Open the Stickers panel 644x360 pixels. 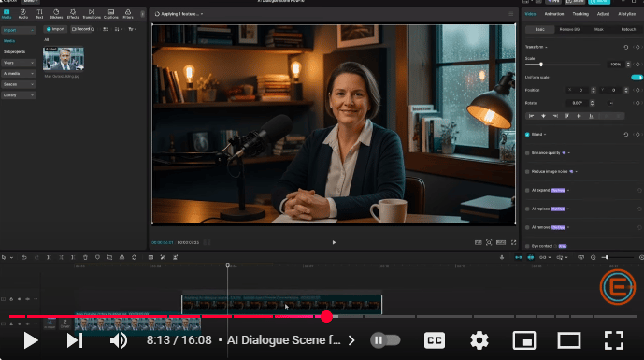pos(56,14)
